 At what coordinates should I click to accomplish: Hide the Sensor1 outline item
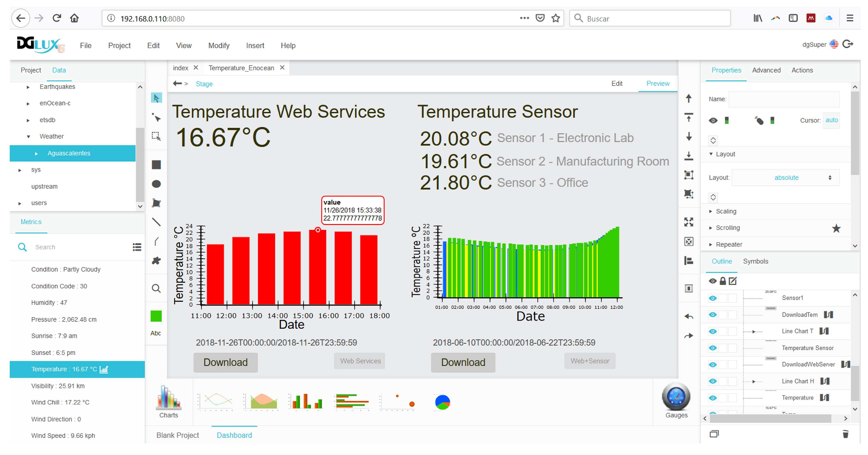coord(712,298)
